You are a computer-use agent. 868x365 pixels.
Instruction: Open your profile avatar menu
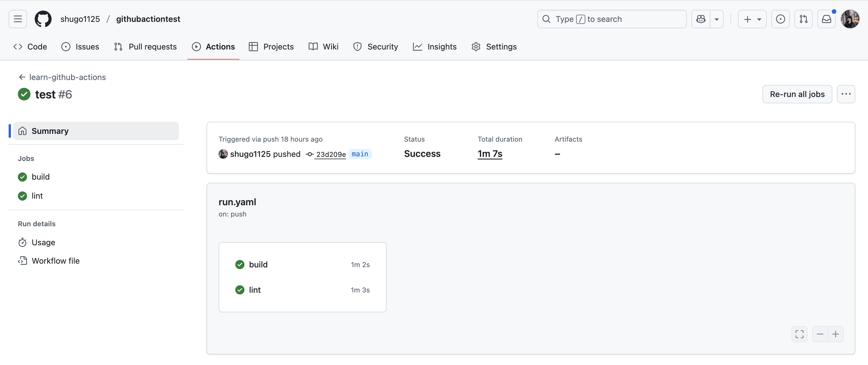tap(850, 19)
